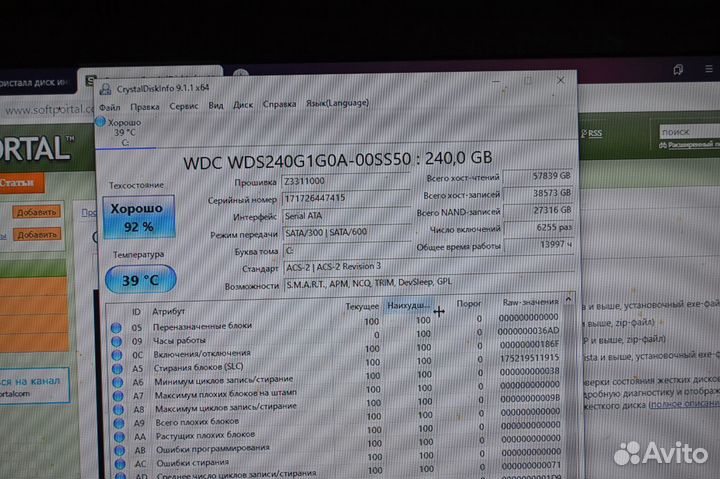The image size is (720, 479).
Task: Click the полное описание link on the webpage
Action: [x=685, y=404]
